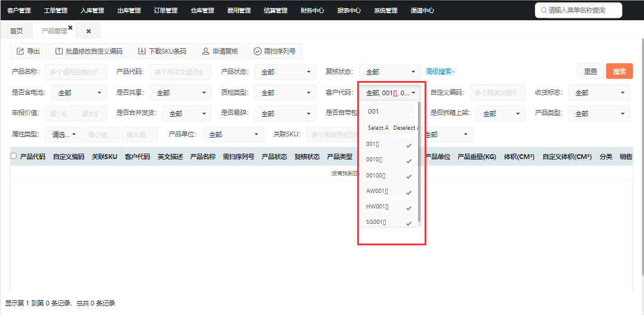644x315 pixels.
Task: Click the 产品重量(KG) column header
Action: click(477, 156)
